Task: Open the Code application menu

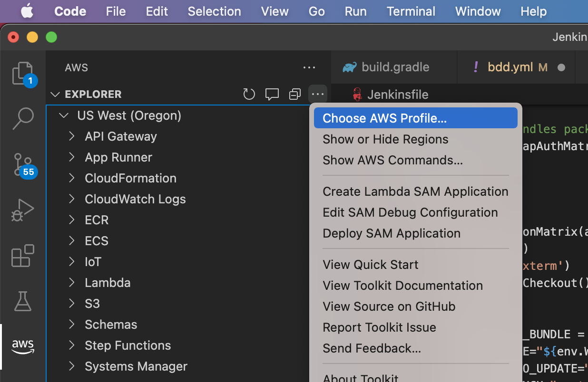Action: pos(70,11)
